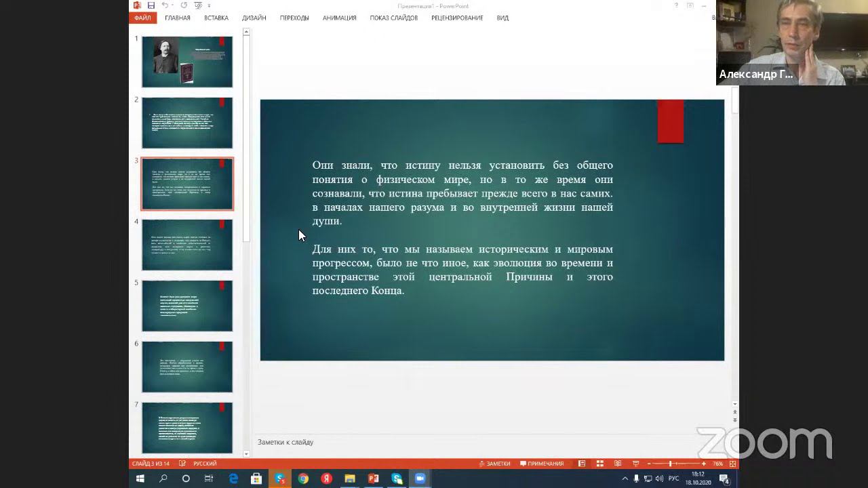This screenshot has height=488, width=868.
Task: Open the Дизайн ribbon tab
Action: pyautogui.click(x=254, y=18)
